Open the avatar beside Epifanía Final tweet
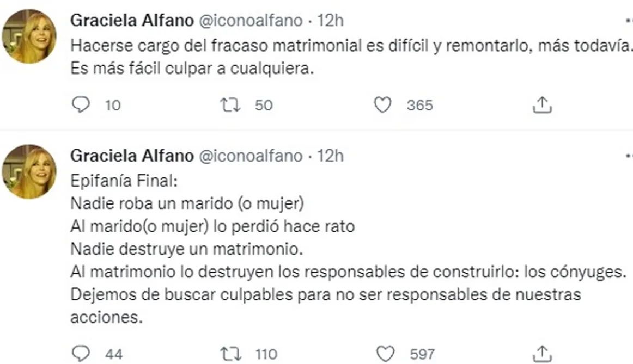The image size is (633, 364). 29,172
